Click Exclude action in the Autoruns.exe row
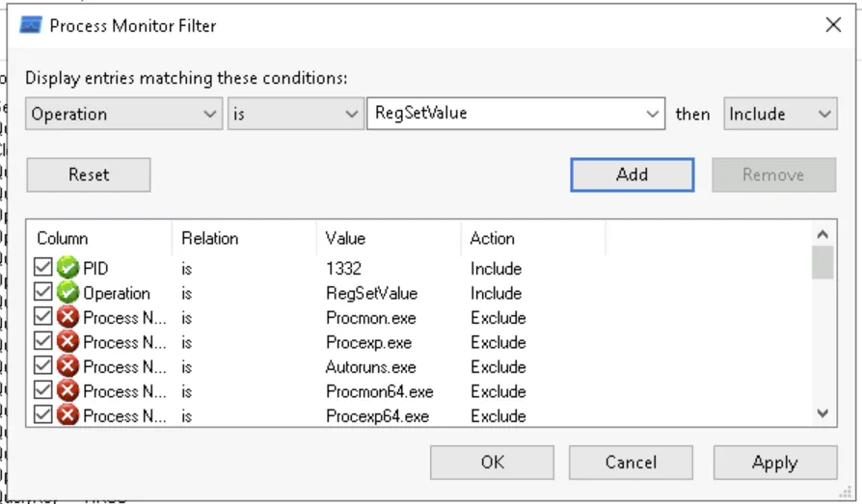 [x=498, y=366]
